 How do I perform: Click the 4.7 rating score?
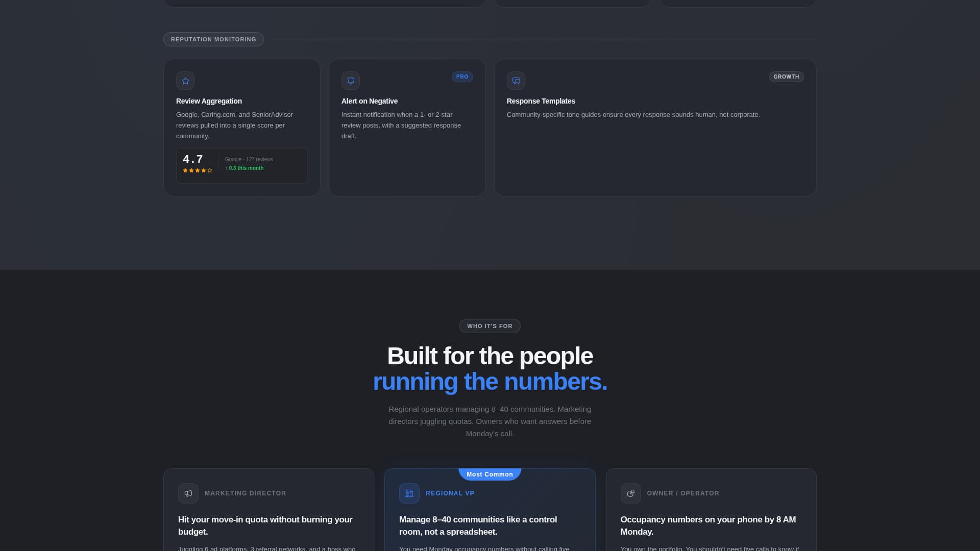pos(193,159)
